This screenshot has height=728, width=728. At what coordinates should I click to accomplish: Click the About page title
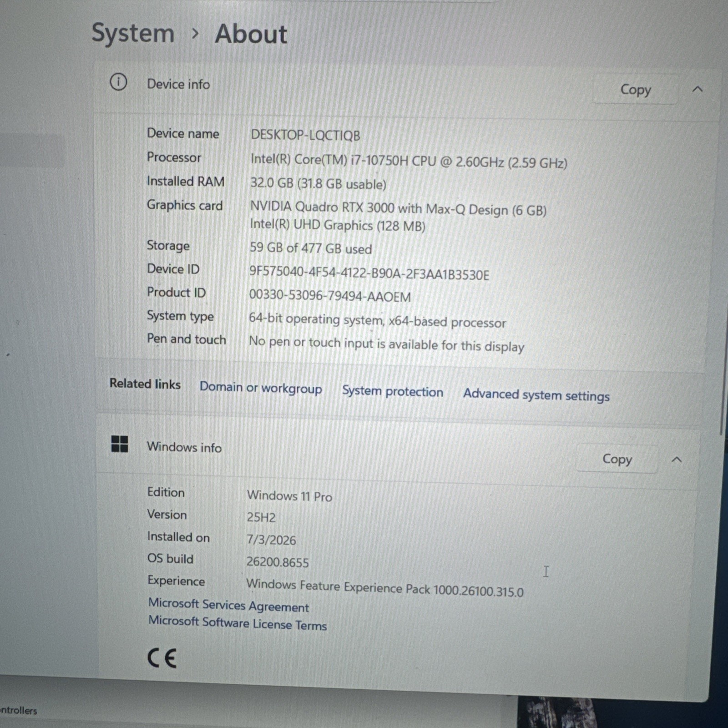251,34
